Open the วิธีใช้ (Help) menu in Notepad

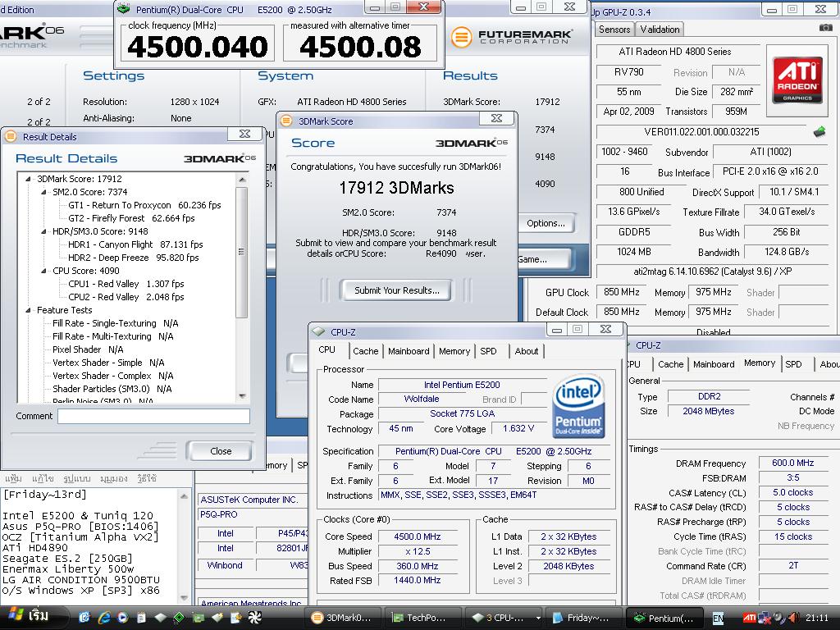(146, 478)
